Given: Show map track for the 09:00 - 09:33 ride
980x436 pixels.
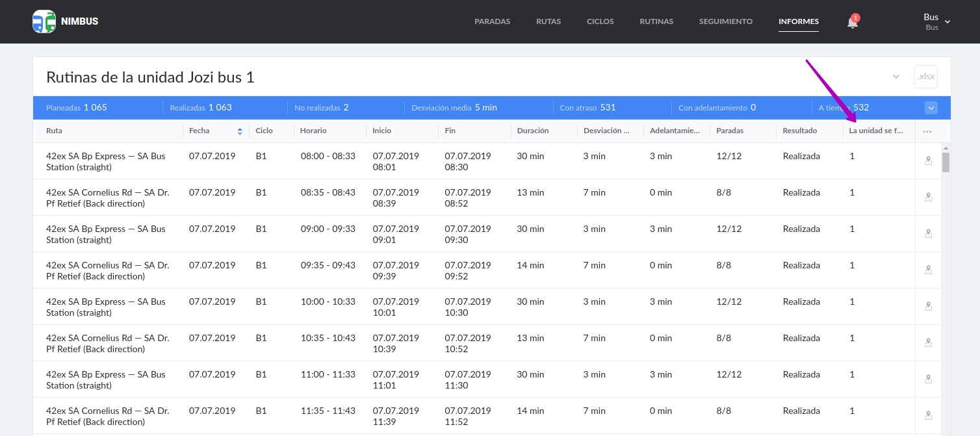Looking at the screenshot, I should [x=928, y=234].
